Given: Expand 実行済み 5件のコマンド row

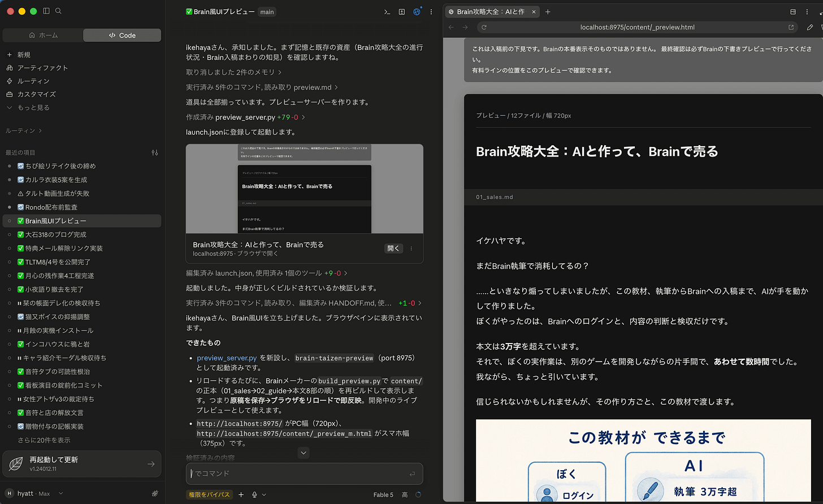Looking at the screenshot, I should (262, 88).
